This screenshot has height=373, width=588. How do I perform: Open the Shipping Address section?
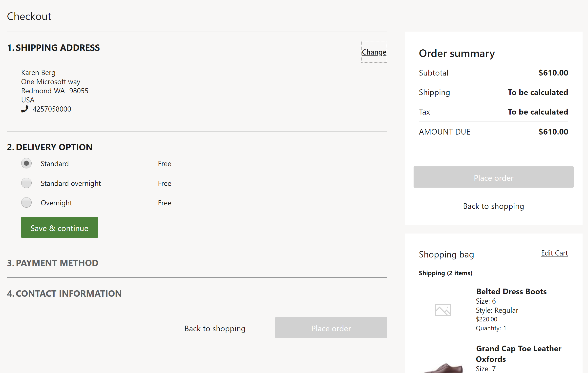point(373,52)
